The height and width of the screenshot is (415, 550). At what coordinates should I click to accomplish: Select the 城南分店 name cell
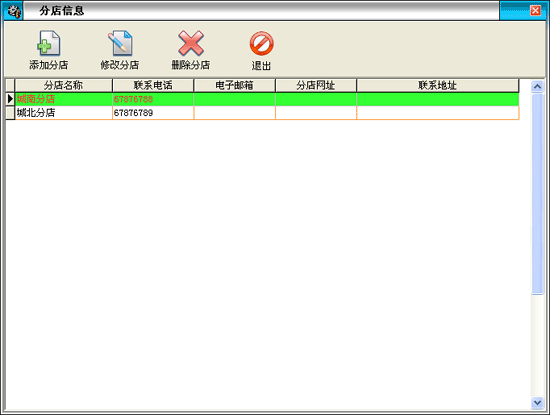(63, 99)
